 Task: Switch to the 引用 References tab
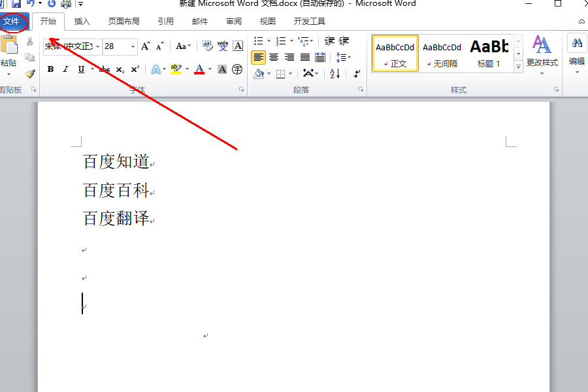click(165, 22)
